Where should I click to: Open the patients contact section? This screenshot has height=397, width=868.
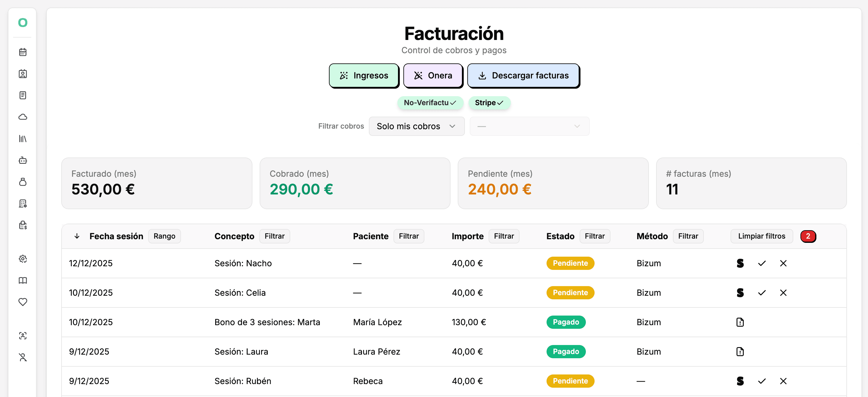click(x=23, y=74)
